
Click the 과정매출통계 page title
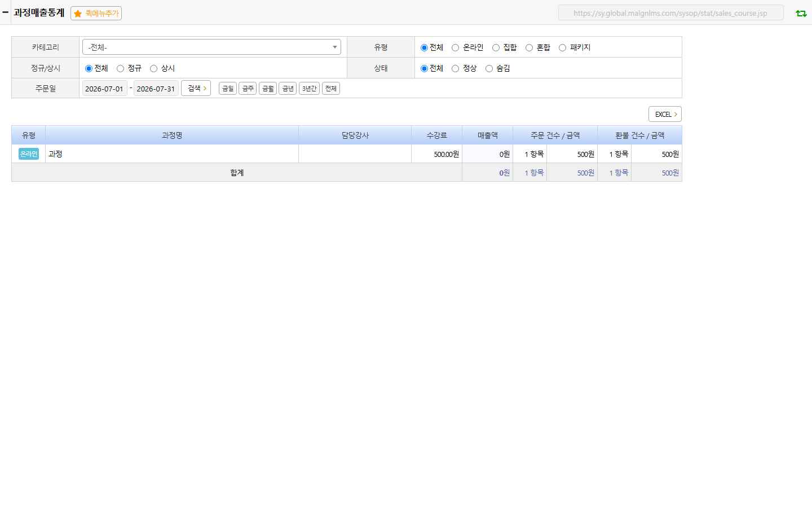pos(39,12)
